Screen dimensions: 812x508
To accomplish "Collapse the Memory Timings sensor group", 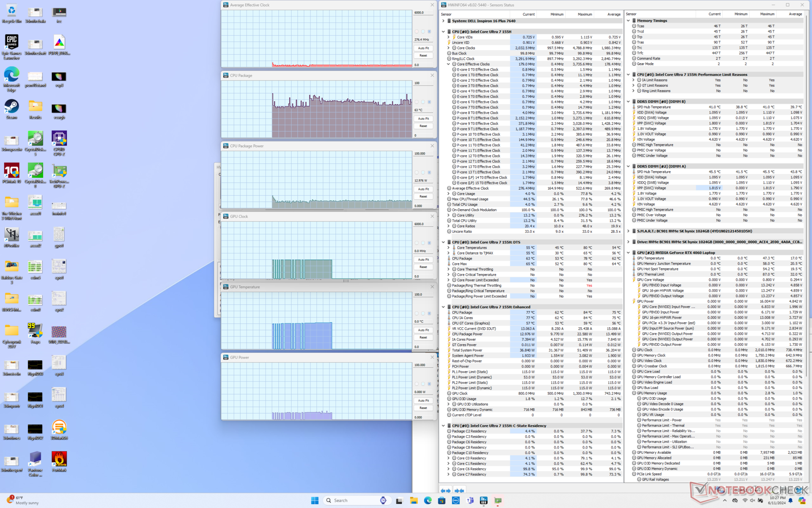I will [628, 20].
